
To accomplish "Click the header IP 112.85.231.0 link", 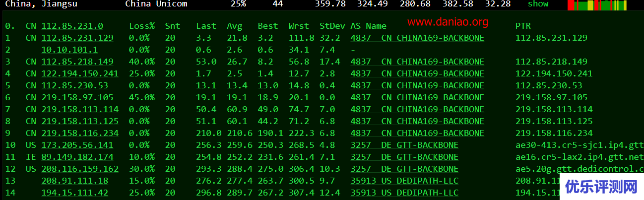I will (x=72, y=26).
